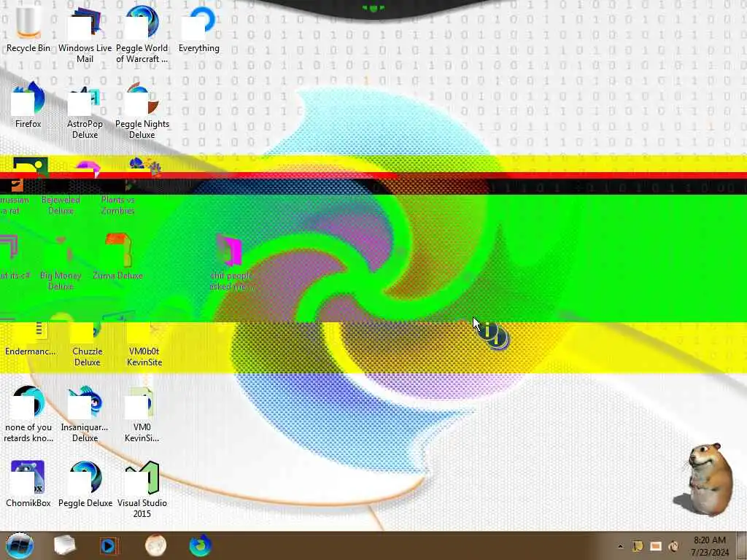Open Firefox from the taskbar
Viewport: 747px width, 560px height.
click(201, 545)
